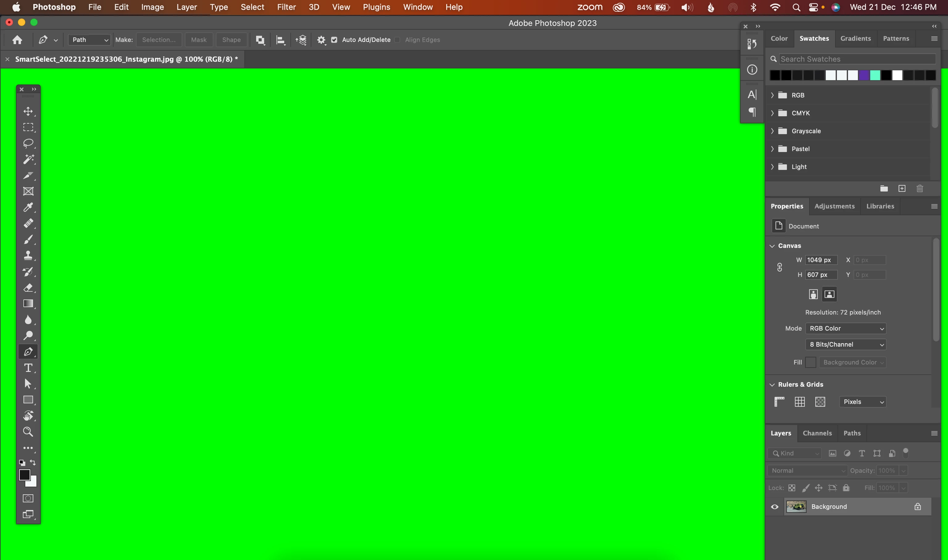Select the Horizontal Type tool
Viewport: 948px width, 560px height.
click(x=28, y=368)
